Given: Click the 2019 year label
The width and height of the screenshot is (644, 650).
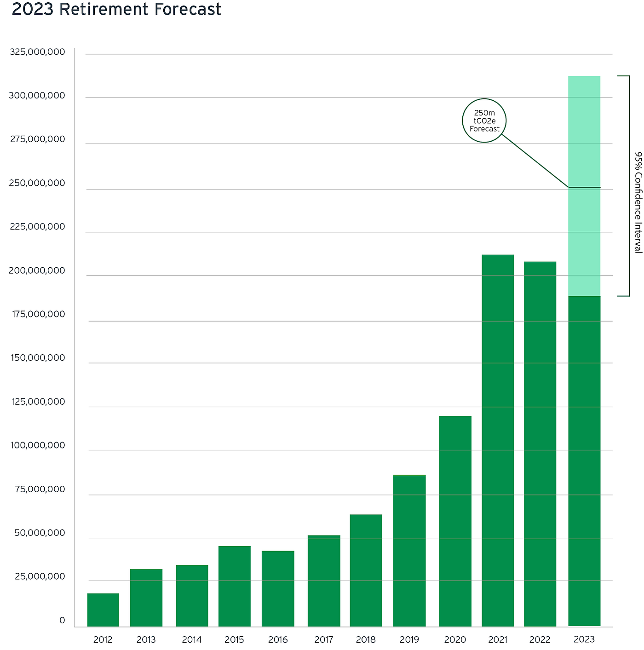Looking at the screenshot, I should coord(409,639).
